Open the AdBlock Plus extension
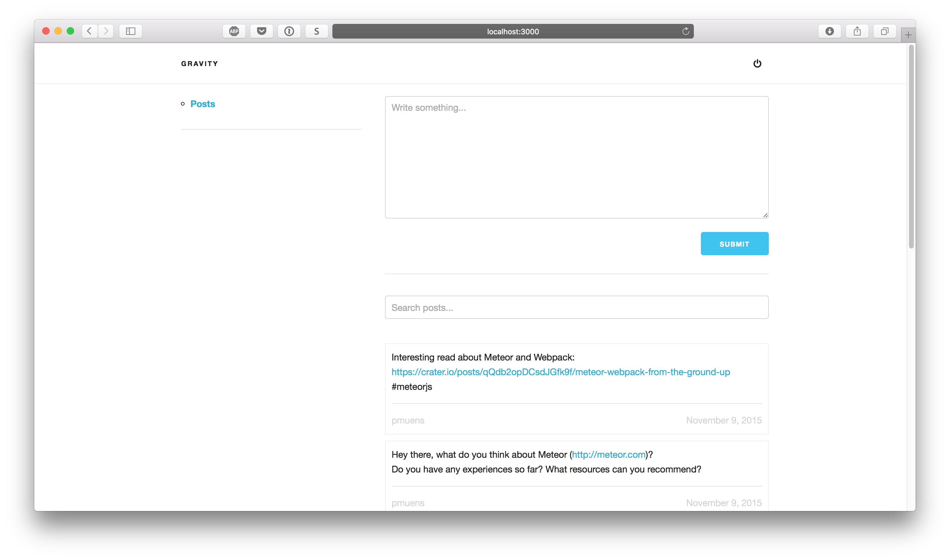 click(x=234, y=31)
